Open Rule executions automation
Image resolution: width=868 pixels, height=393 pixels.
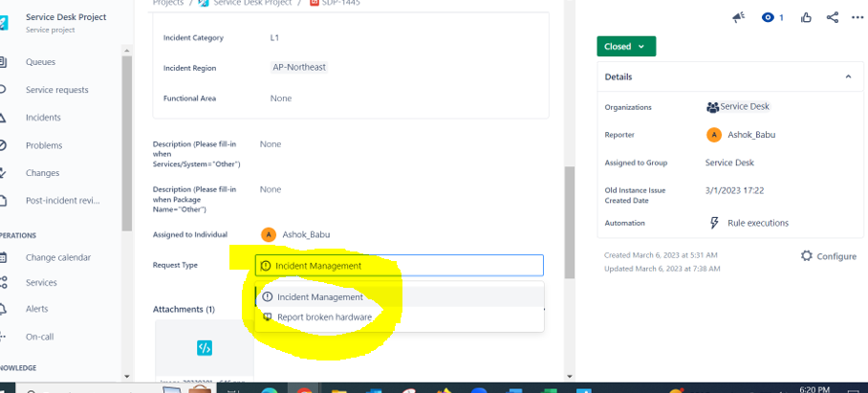(758, 223)
